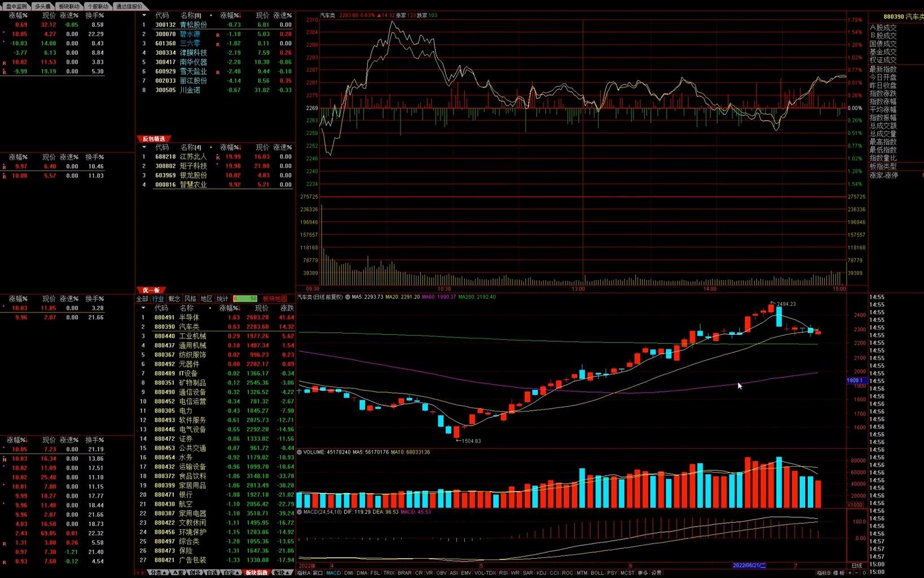924x578 pixels.
Task: Click the 2022/06/21 date marker on timeline
Action: tap(749, 565)
